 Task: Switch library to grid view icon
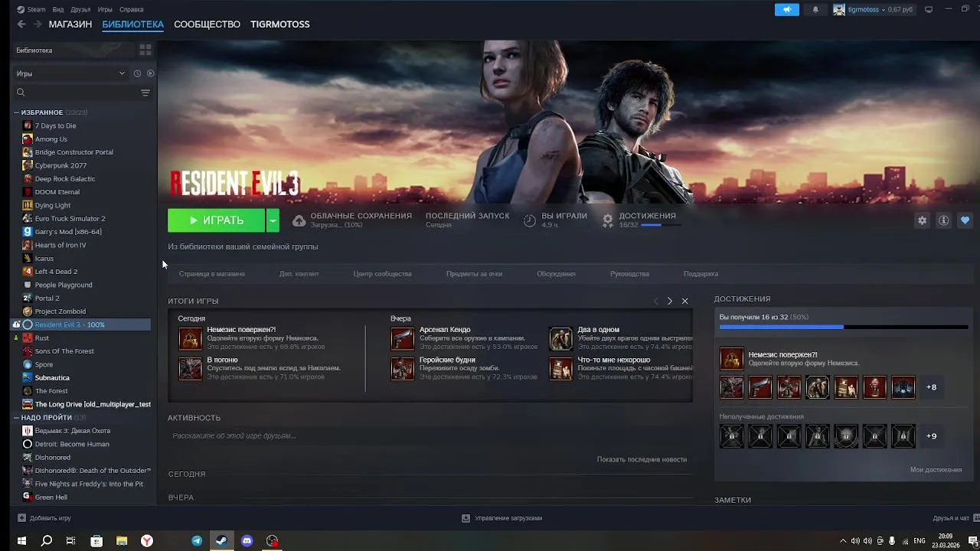coord(145,51)
